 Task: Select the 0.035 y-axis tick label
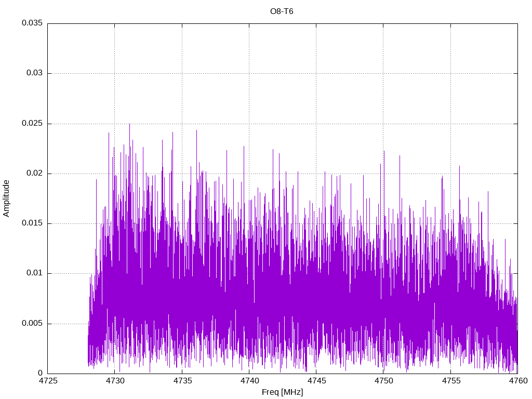coord(32,23)
